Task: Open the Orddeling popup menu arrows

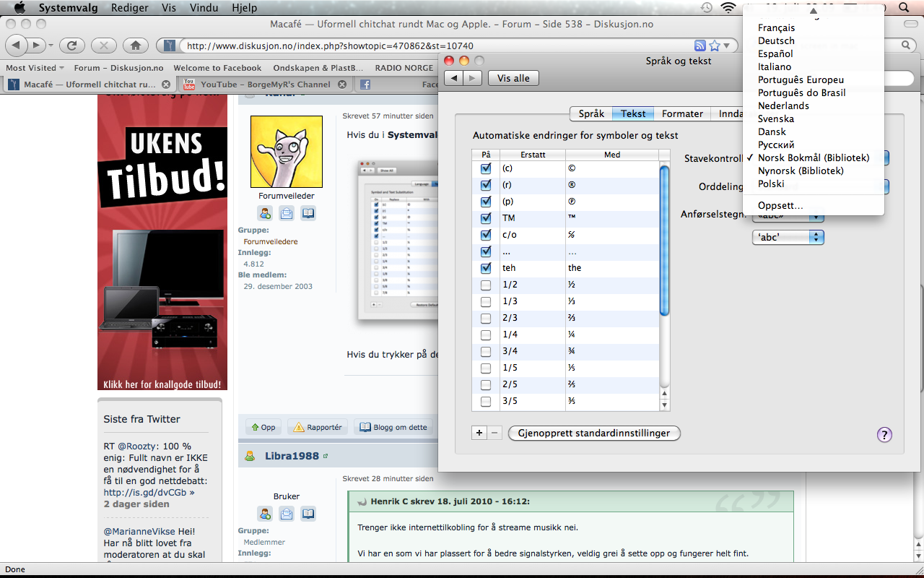Action: 886,186
